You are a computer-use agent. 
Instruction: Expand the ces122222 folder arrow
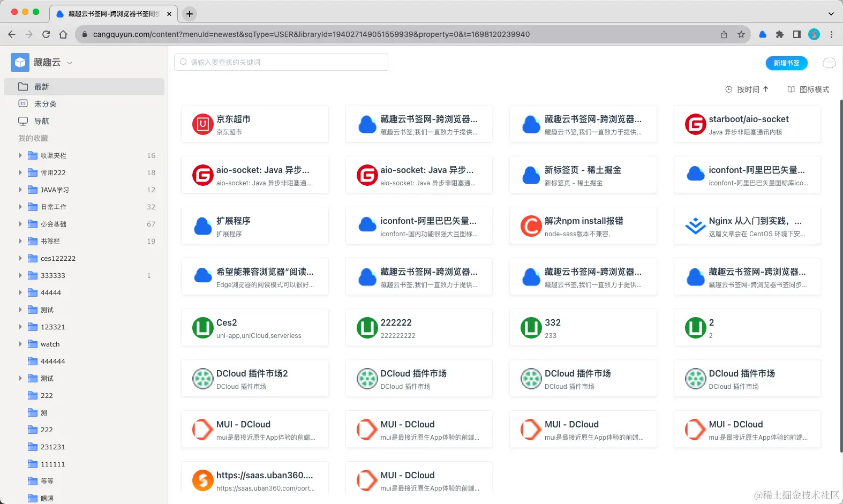point(20,258)
